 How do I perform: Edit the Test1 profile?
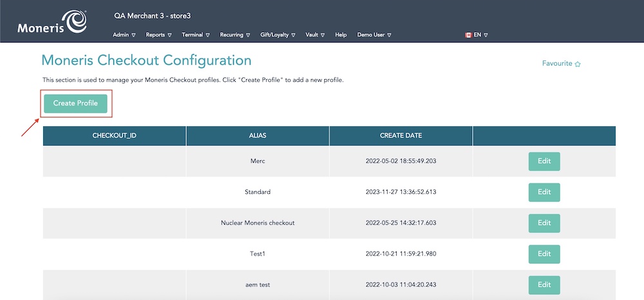(x=544, y=254)
